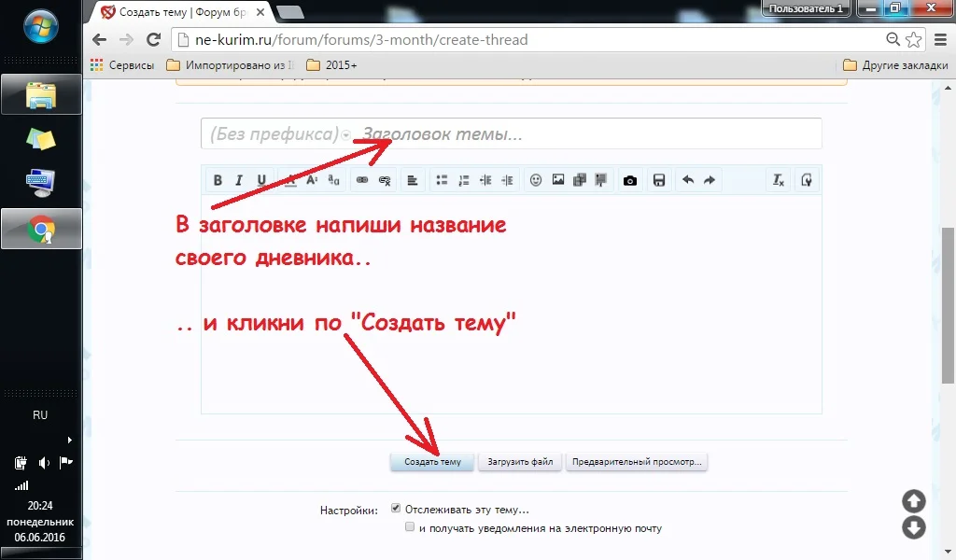Save draft using the floppy disk icon
The height and width of the screenshot is (560, 956).
click(x=659, y=180)
